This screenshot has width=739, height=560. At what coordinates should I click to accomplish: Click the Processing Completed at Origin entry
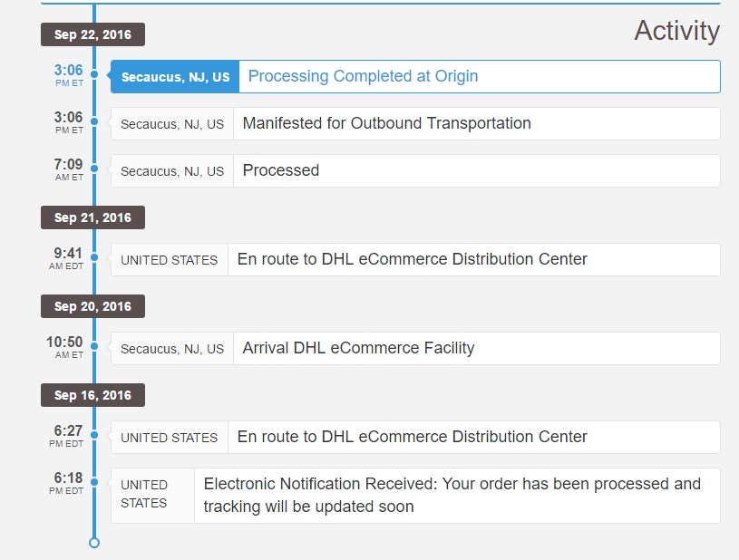(363, 76)
